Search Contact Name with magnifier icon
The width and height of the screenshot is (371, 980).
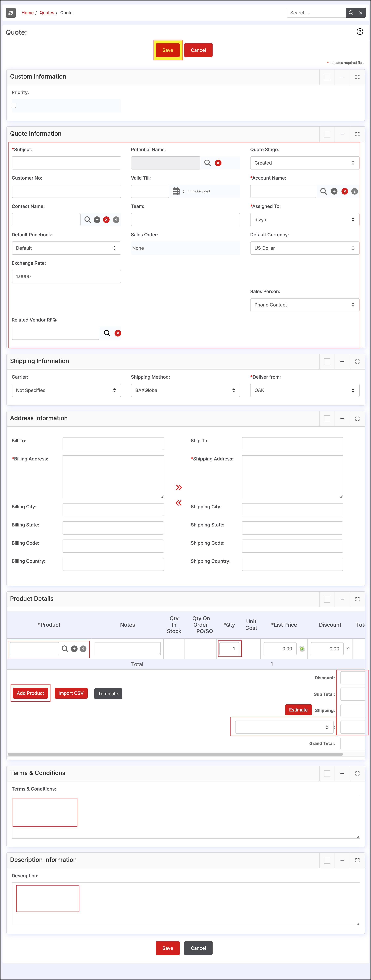(87, 220)
